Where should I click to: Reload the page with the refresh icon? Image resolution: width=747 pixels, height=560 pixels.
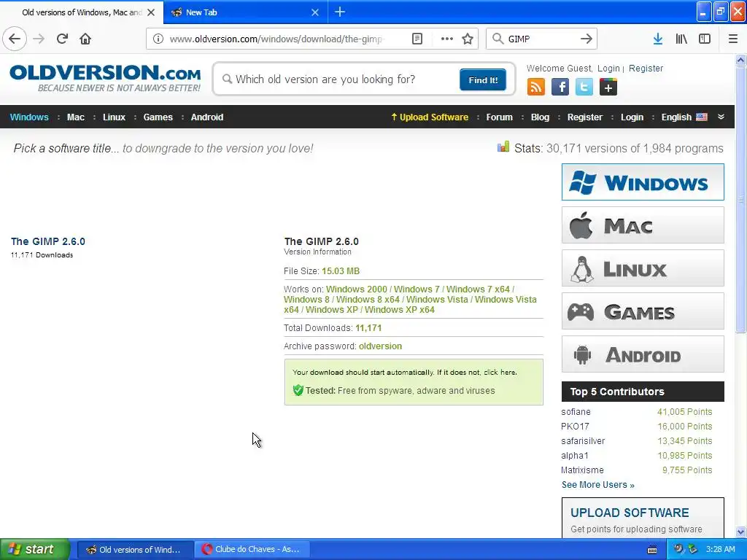click(x=62, y=39)
